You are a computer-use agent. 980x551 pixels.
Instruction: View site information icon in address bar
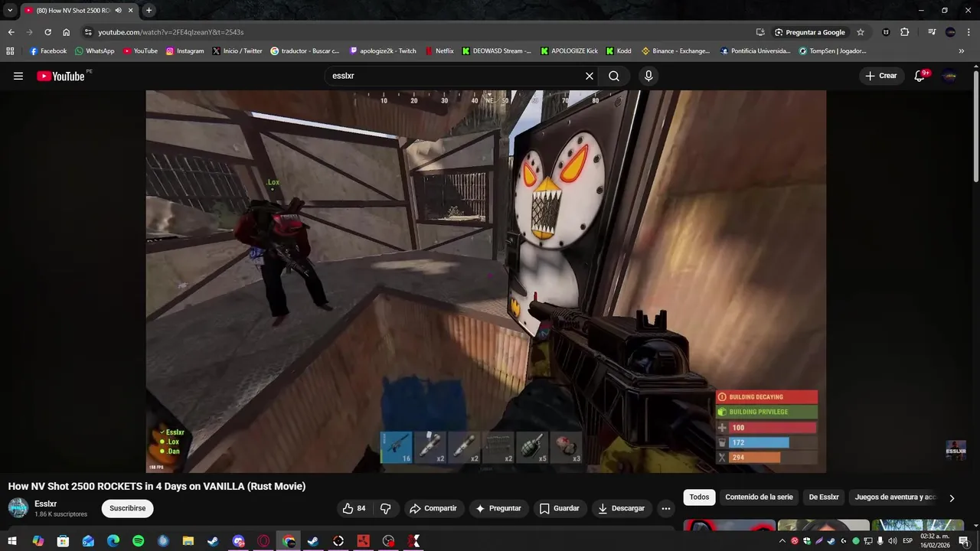pyautogui.click(x=88, y=32)
